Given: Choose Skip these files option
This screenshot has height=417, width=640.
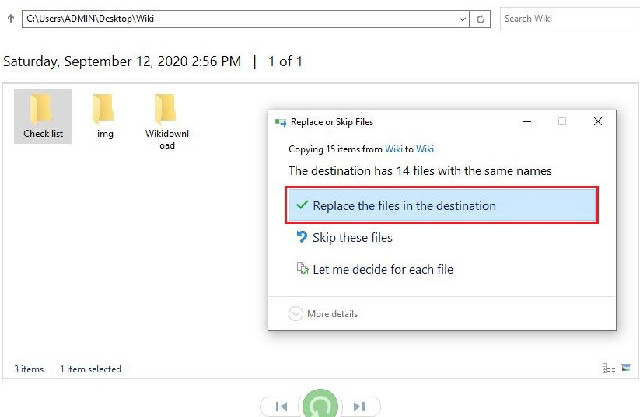Looking at the screenshot, I should 344,237.
